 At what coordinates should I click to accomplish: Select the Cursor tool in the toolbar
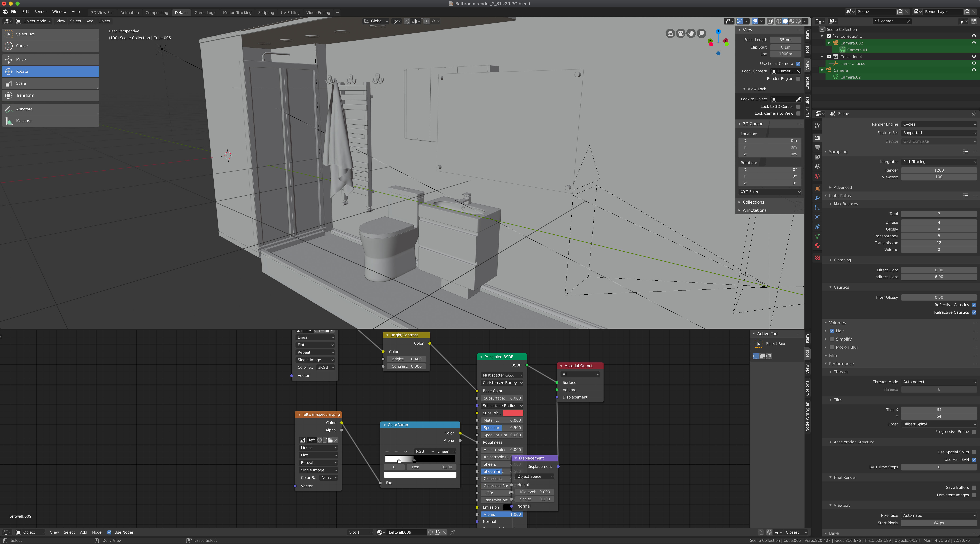[x=51, y=46]
